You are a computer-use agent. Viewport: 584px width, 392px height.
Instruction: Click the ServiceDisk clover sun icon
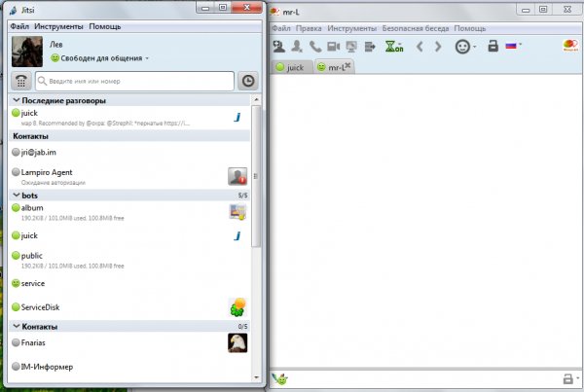237,307
